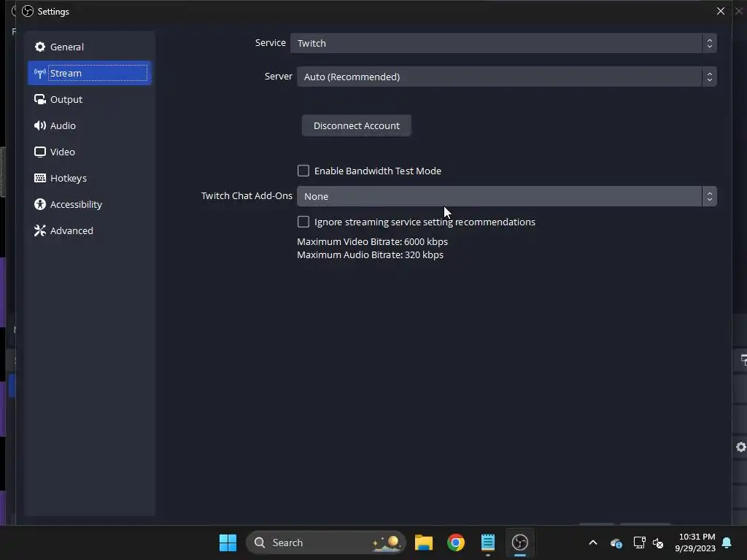Open the Accessibility settings section

[90, 204]
